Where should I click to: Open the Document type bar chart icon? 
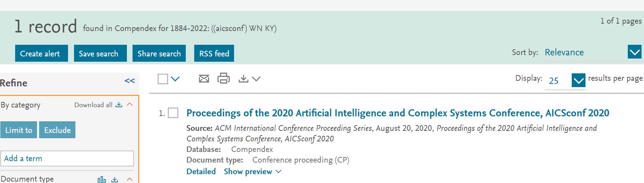102,179
